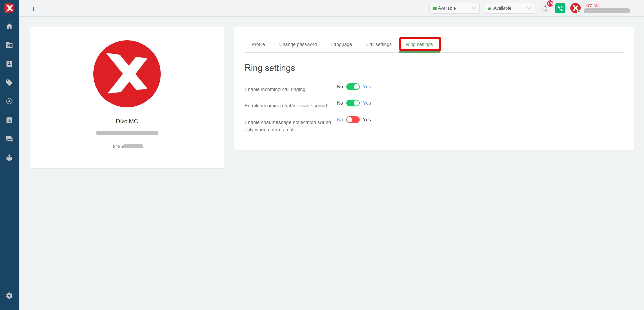The image size is (644, 310).
Task: Click the home icon in sidebar
Action: point(9,26)
